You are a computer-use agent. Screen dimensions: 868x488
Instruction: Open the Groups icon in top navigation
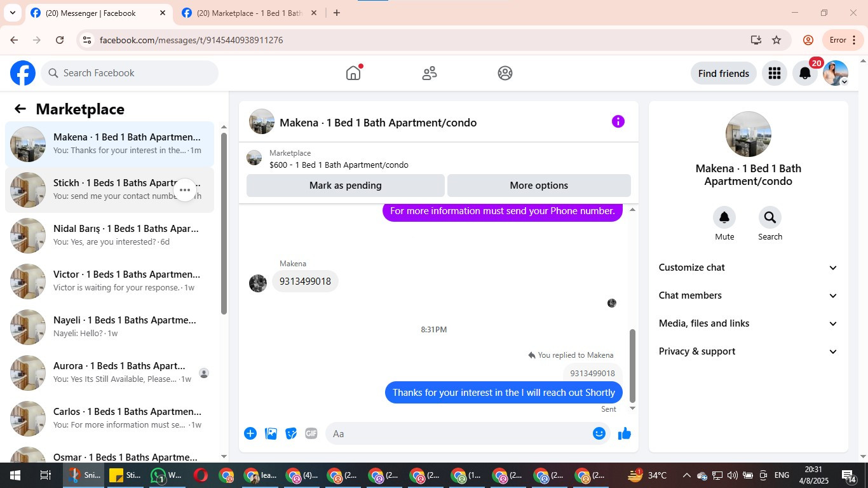(x=505, y=73)
